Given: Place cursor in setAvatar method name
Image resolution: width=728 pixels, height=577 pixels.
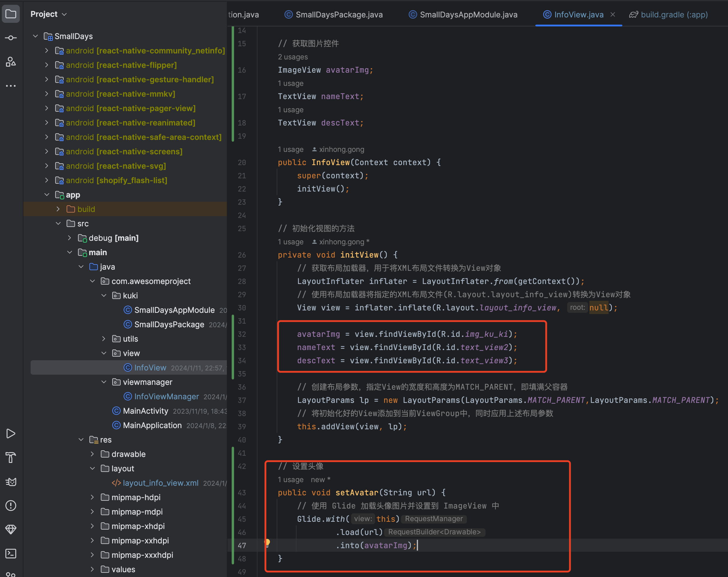Looking at the screenshot, I should (x=357, y=493).
